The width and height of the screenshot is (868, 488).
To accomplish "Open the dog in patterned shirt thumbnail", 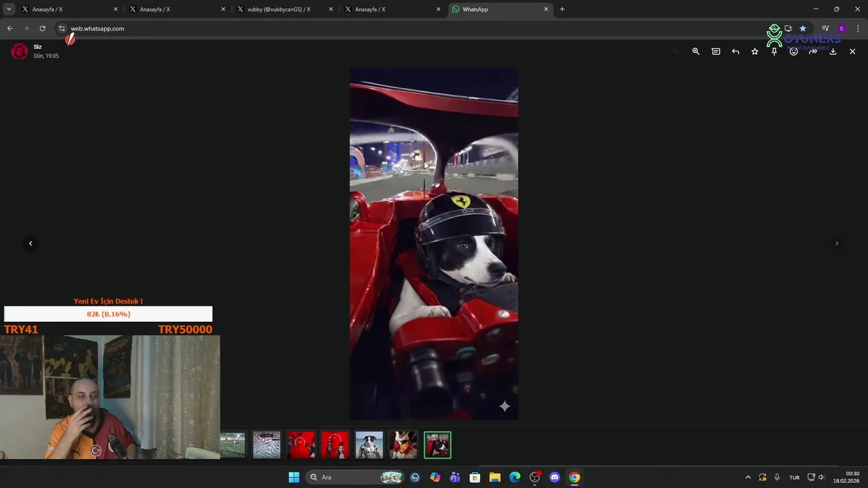I will [x=369, y=445].
